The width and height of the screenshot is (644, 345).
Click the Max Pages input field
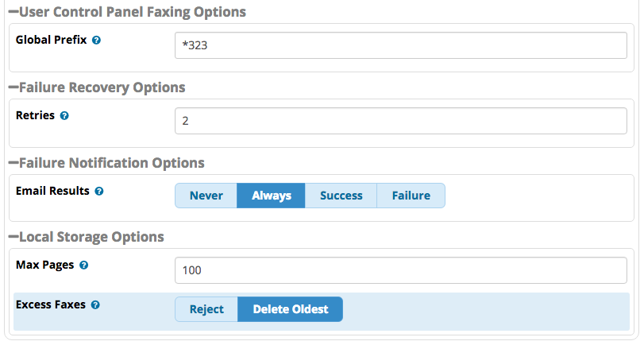(x=401, y=270)
